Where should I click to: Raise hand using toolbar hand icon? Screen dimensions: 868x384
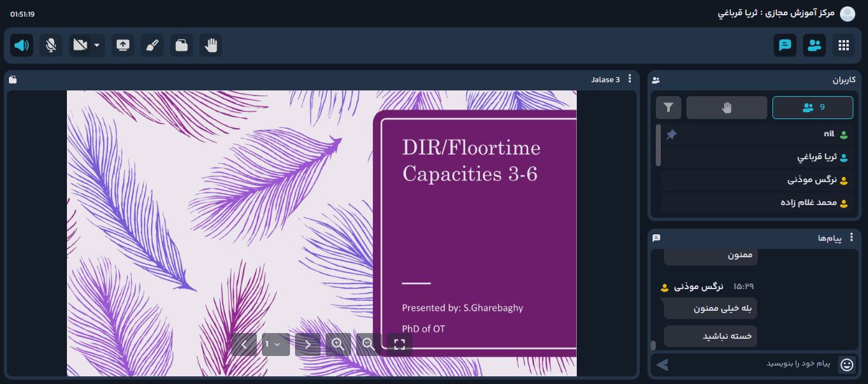211,45
